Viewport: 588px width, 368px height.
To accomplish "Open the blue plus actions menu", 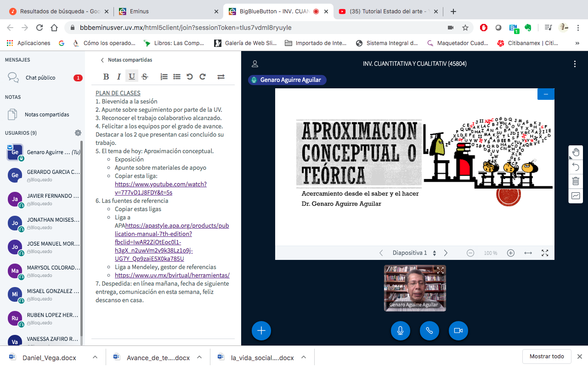I will (261, 330).
